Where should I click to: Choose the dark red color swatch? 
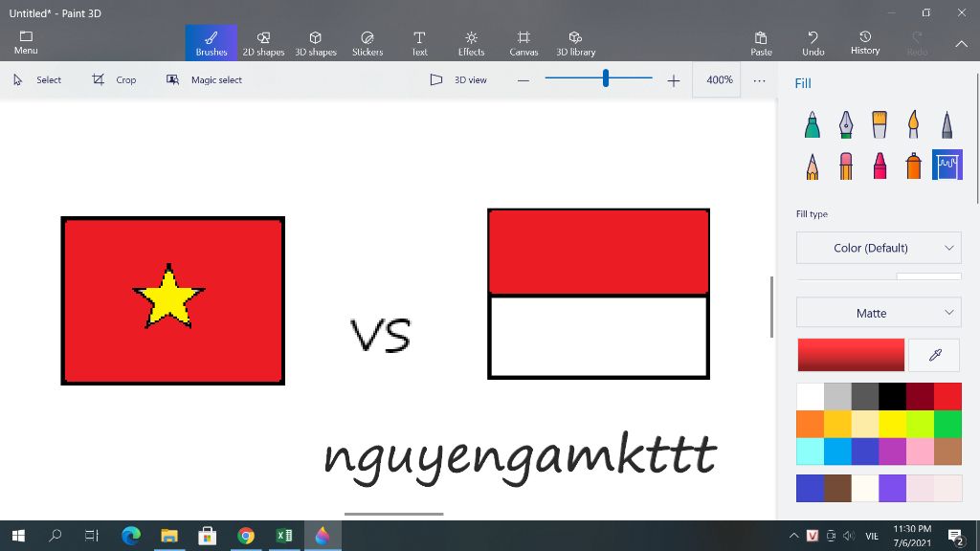(920, 397)
